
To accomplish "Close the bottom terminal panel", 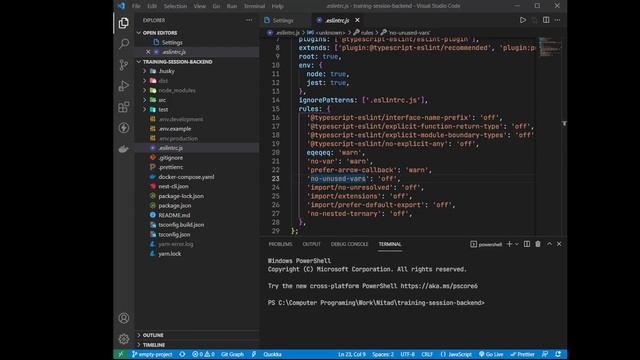I will coord(559,244).
